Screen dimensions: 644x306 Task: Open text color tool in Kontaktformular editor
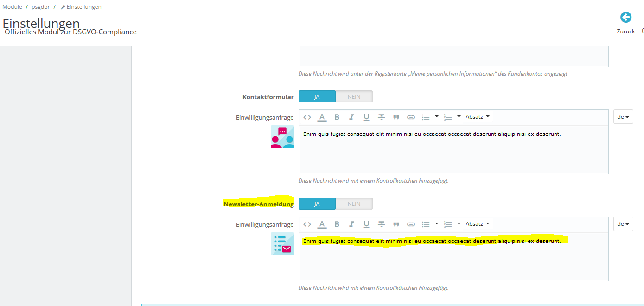(322, 117)
